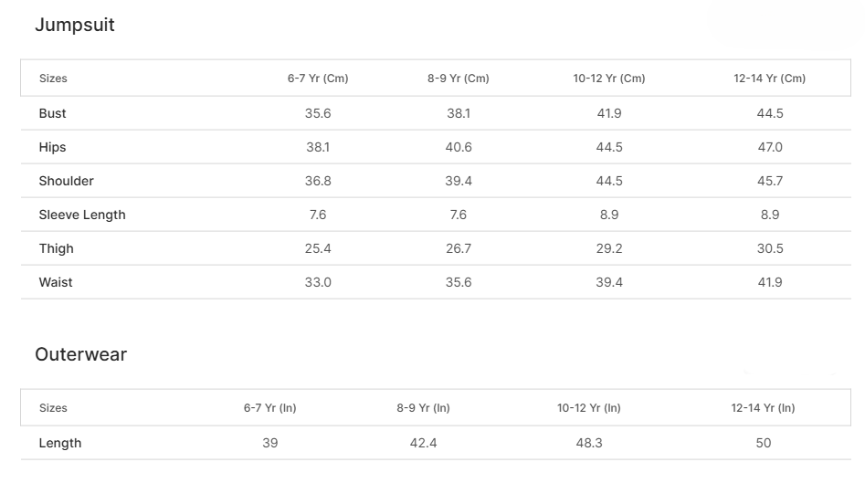Screen dimensions: 865x504
Task: Click the 8-9 Yr (In) column header
Action: [423, 408]
